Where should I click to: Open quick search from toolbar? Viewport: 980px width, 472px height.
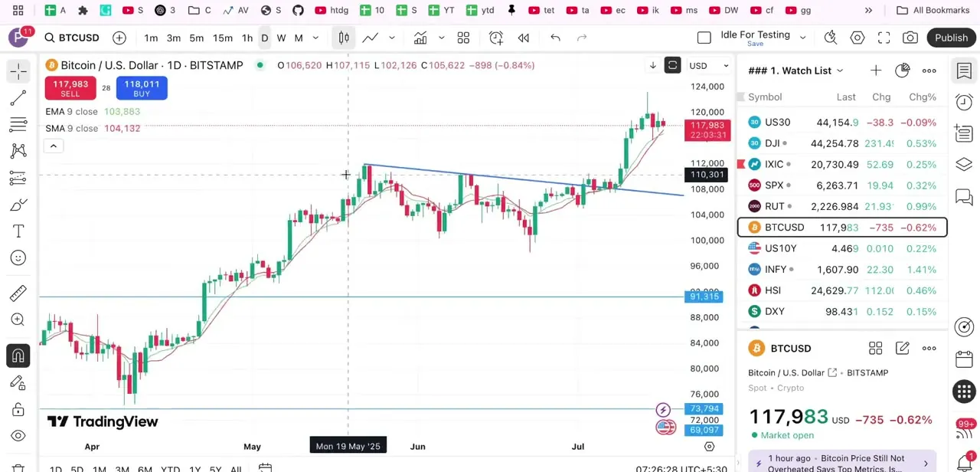click(831, 38)
